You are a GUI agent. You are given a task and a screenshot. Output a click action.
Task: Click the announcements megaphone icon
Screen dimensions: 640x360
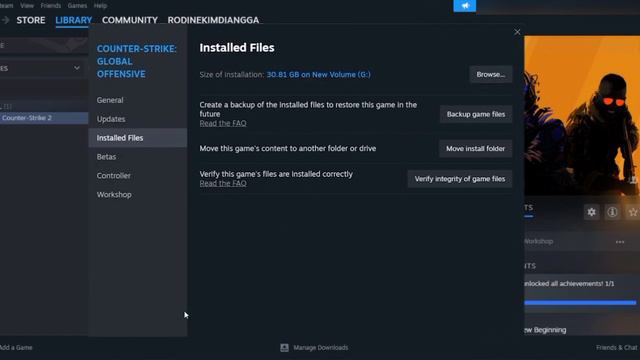(x=464, y=6)
